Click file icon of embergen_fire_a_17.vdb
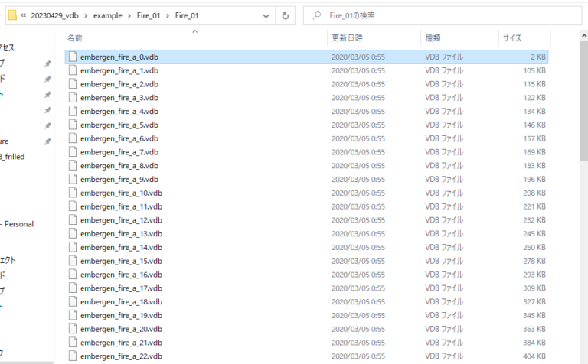Viewport: 588px width, 364px height. (73, 288)
